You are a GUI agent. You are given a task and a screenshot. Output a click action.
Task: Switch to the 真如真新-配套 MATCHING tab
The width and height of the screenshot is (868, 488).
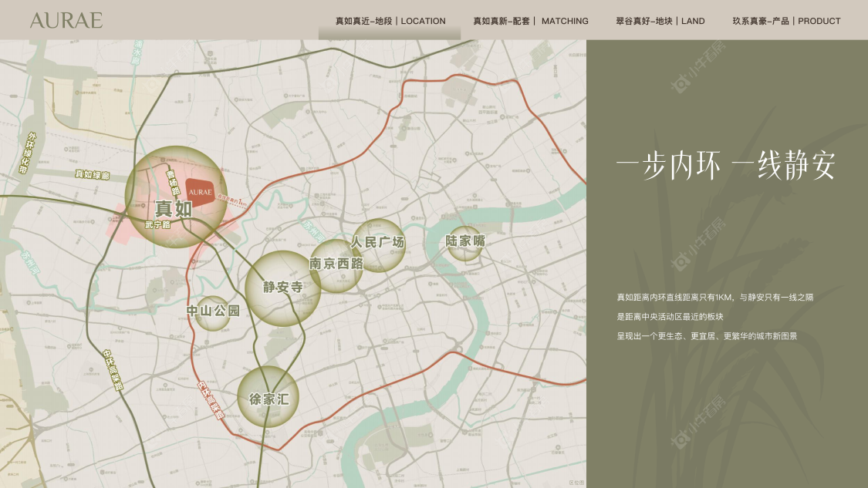pos(530,21)
